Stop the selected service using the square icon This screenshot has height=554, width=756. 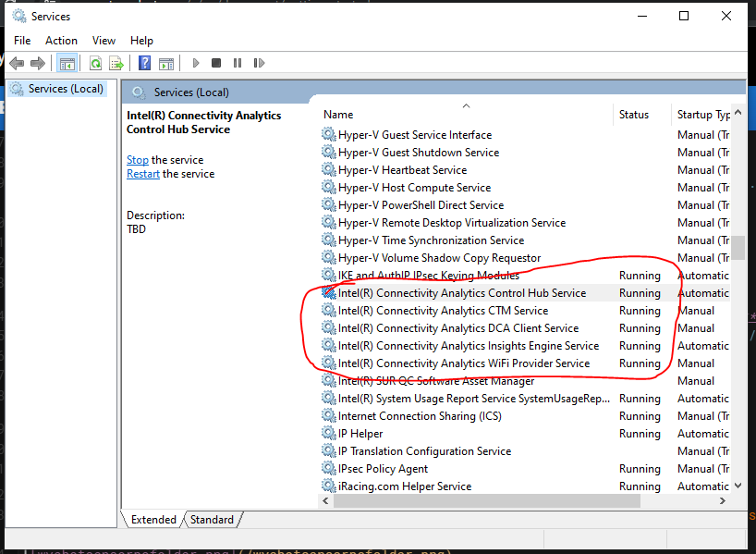pyautogui.click(x=214, y=63)
